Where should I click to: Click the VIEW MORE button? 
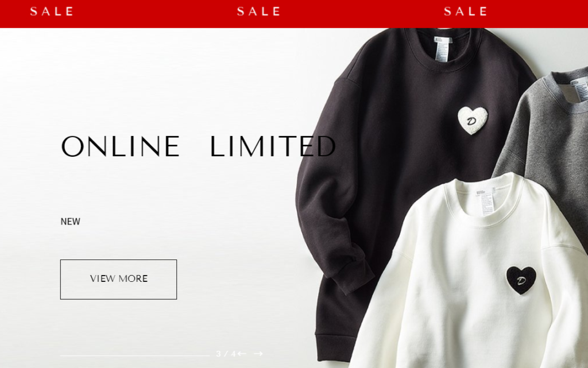point(118,279)
